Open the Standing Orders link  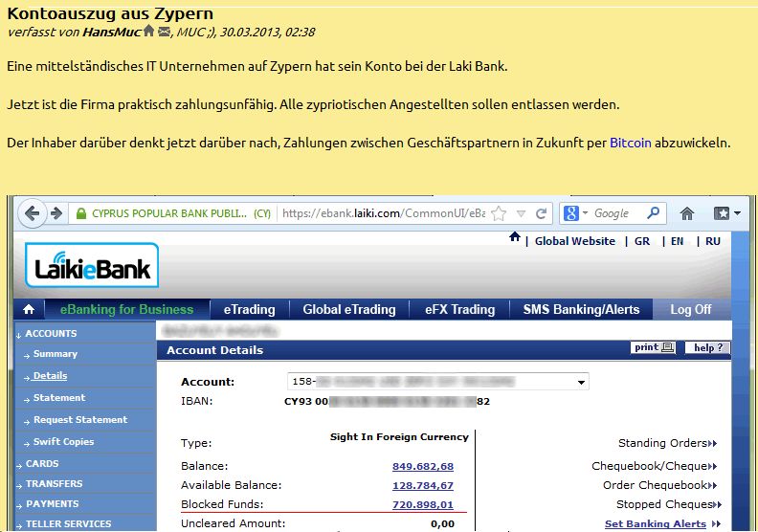(668, 443)
